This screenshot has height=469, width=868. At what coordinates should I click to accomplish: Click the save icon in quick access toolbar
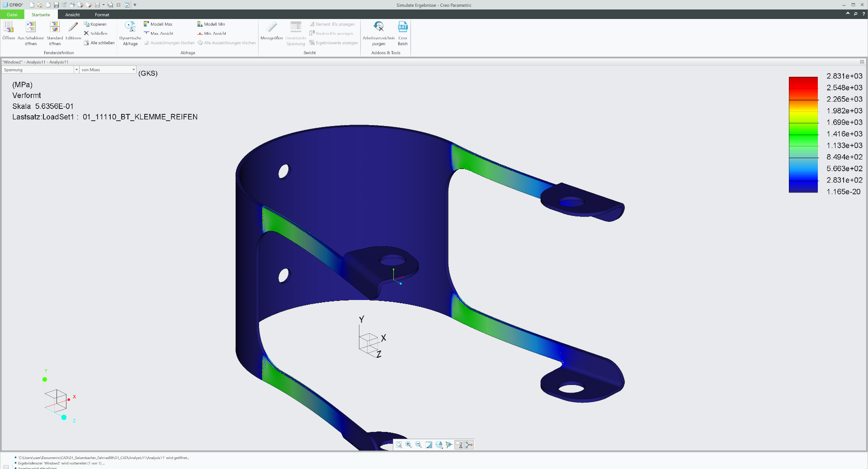point(56,5)
